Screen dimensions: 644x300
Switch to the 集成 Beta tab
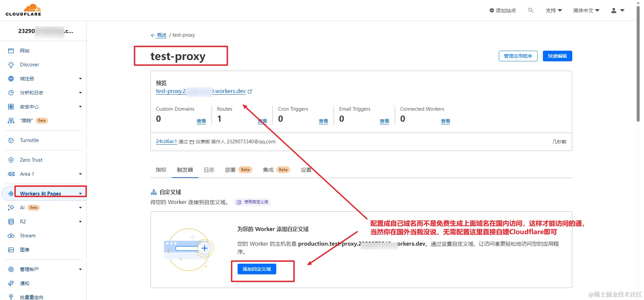276,170
